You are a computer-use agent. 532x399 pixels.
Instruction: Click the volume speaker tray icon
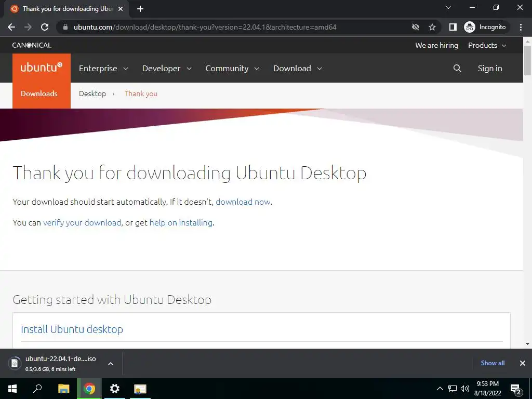coord(464,389)
